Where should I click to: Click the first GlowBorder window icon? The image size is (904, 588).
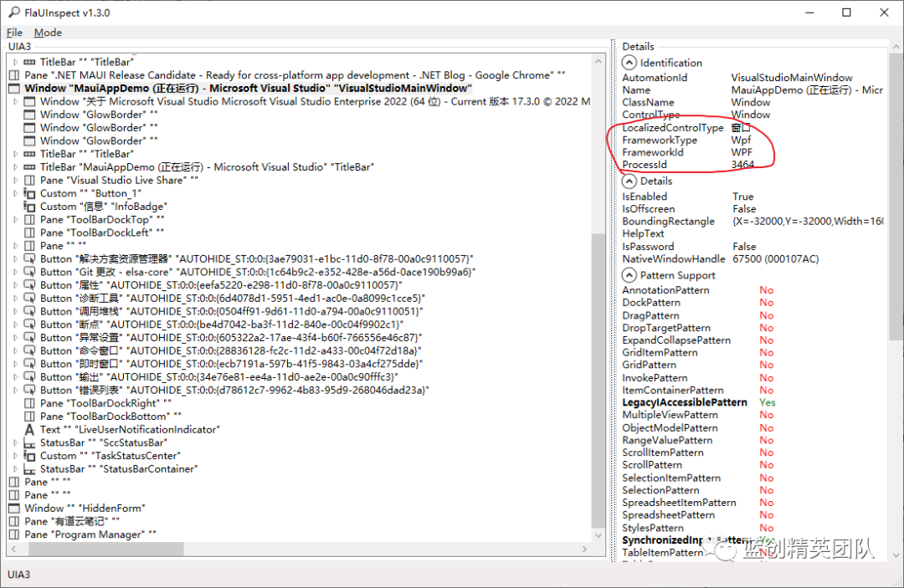29,115
